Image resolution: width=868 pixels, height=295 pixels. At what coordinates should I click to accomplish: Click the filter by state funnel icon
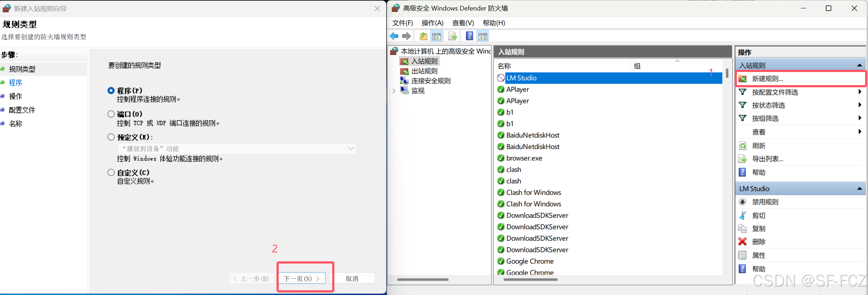pos(743,105)
